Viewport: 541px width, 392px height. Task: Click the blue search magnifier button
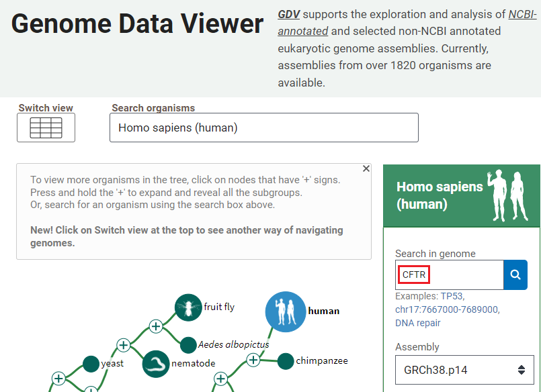click(515, 275)
